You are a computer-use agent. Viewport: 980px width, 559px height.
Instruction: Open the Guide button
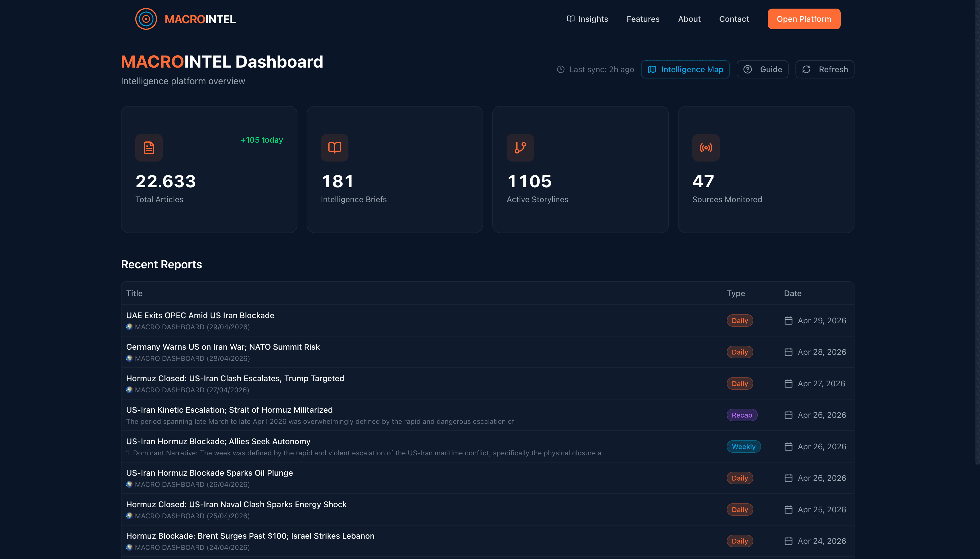pyautogui.click(x=762, y=70)
